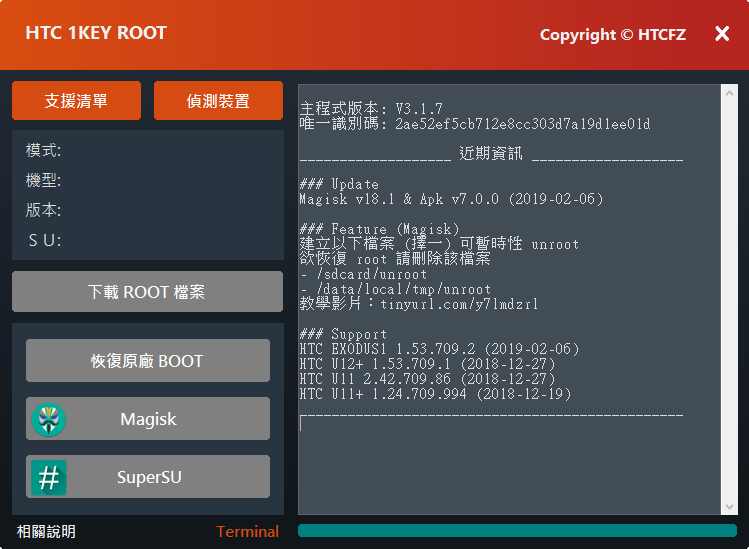
Task: Click the tinyurl.com/y7lmdzrl tutorial text
Action: tap(459, 304)
